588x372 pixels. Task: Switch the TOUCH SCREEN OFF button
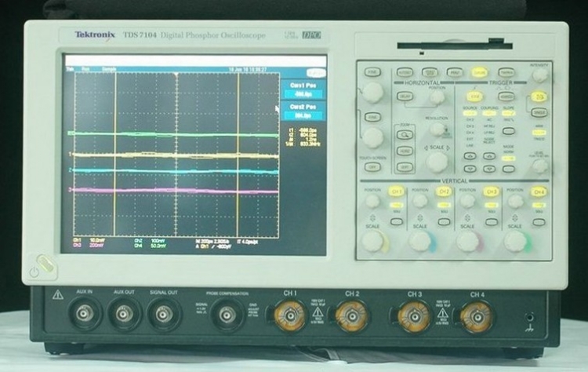(372, 166)
